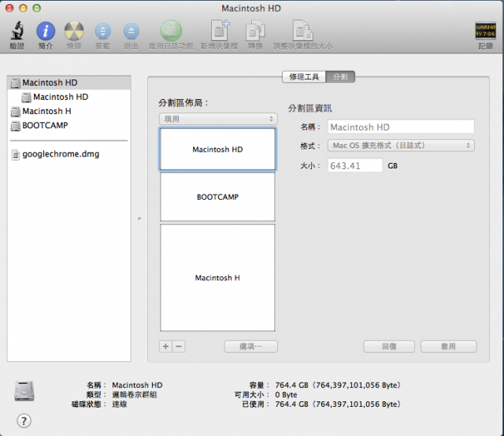This screenshot has height=436, width=504.
Task: Open help with the question mark button
Action: 24,420
